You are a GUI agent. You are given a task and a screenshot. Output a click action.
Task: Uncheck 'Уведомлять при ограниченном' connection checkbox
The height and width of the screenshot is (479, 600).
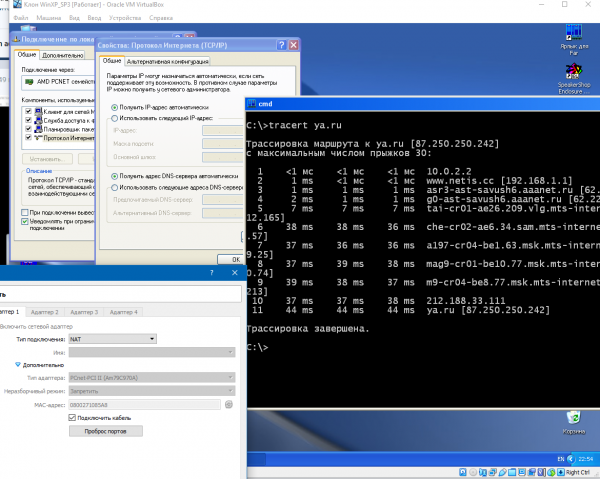[26, 222]
